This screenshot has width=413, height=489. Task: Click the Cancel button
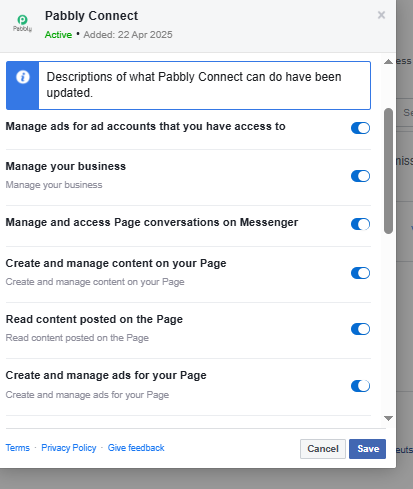(323, 449)
